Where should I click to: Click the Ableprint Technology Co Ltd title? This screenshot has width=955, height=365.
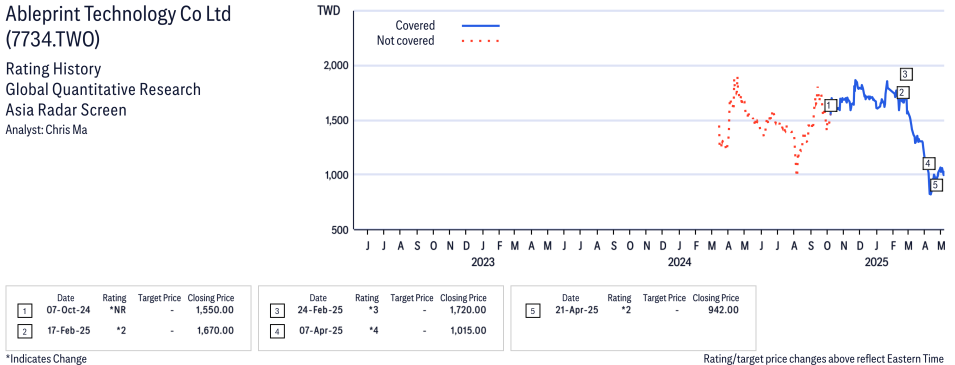pyautogui.click(x=118, y=14)
